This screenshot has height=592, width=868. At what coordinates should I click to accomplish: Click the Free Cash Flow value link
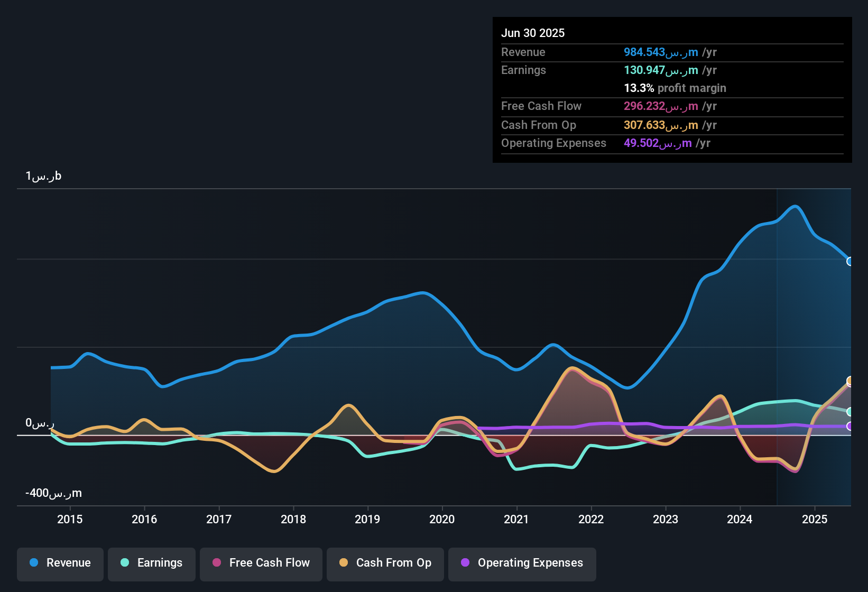[x=661, y=106]
